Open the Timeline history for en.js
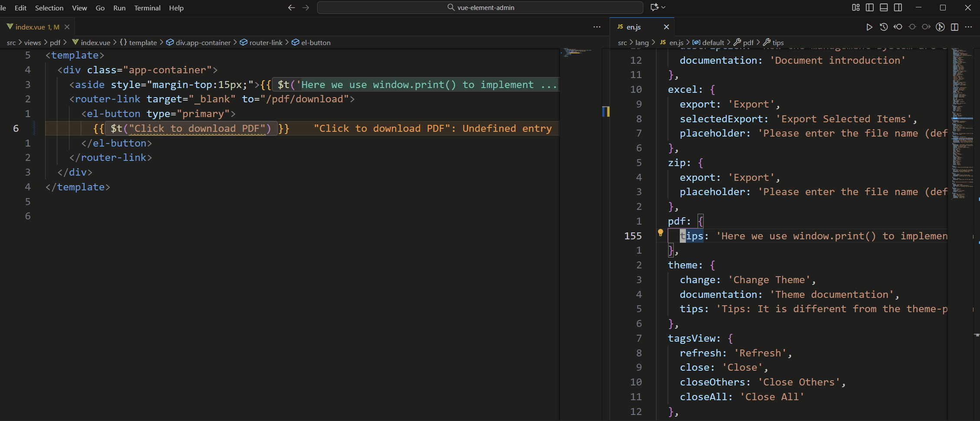980x421 pixels. [x=884, y=27]
